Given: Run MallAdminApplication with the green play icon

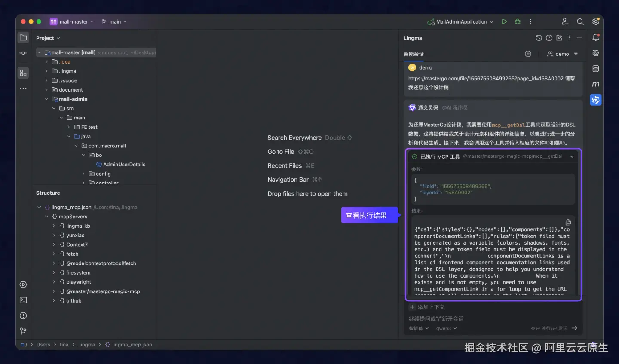Looking at the screenshot, I should pyautogui.click(x=504, y=21).
